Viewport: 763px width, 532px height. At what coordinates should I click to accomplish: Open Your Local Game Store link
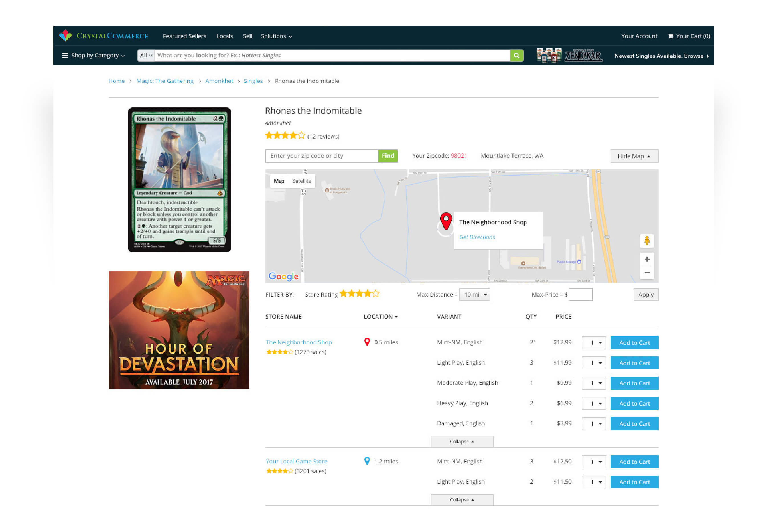(x=297, y=461)
